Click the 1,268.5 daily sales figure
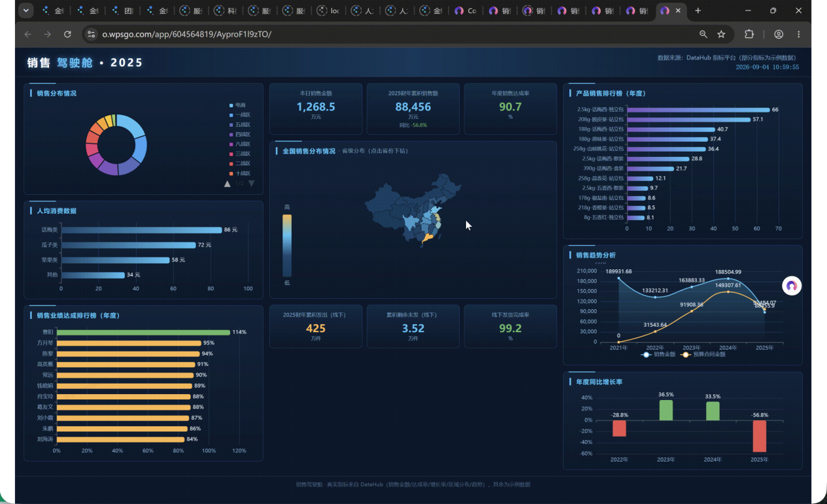 316,107
